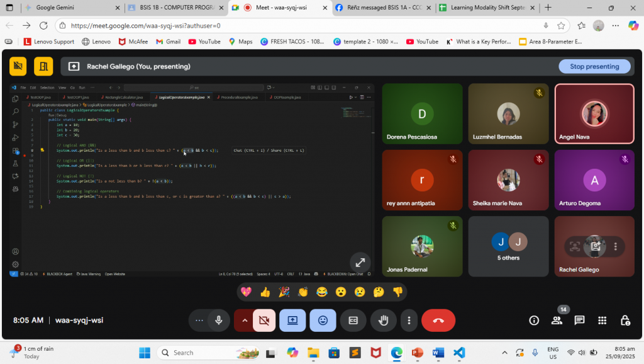Click the smiley send reaction icon
644x364 pixels.
323,320
